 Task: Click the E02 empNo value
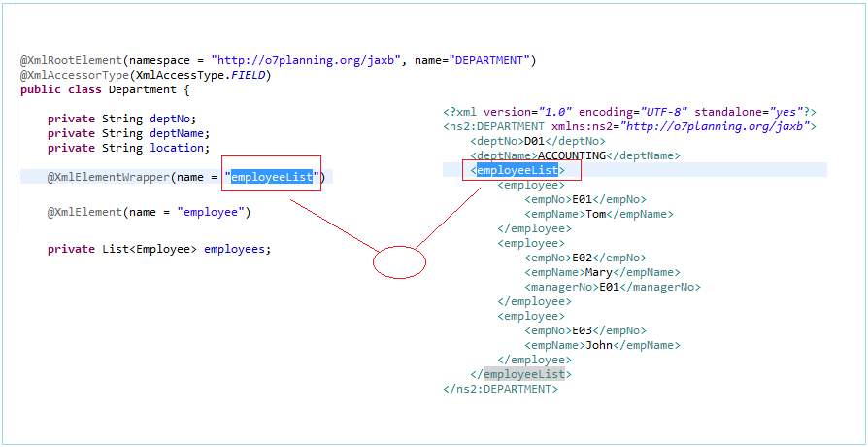[x=583, y=258]
